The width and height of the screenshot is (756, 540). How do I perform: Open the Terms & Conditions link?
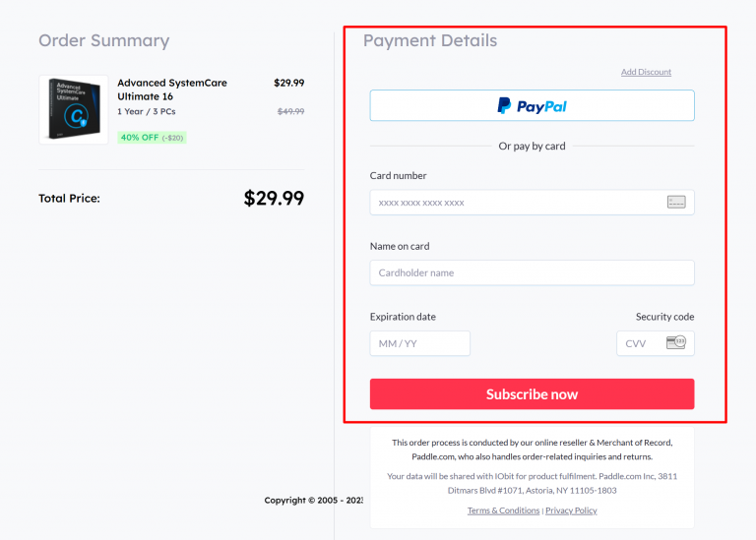click(x=503, y=510)
